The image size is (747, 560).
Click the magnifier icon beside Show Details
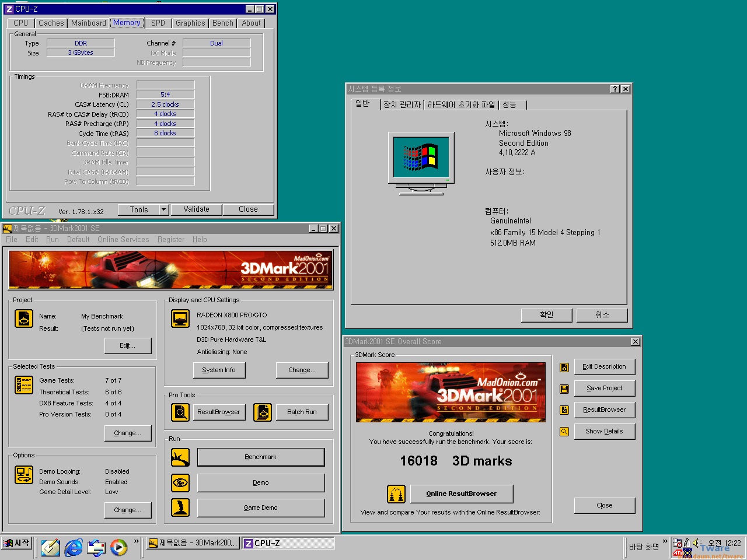564,432
